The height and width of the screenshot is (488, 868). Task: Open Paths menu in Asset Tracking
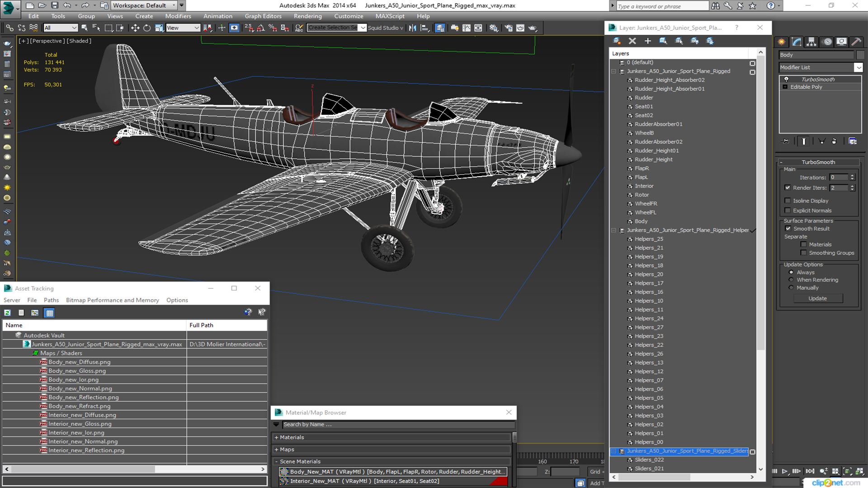pos(51,300)
